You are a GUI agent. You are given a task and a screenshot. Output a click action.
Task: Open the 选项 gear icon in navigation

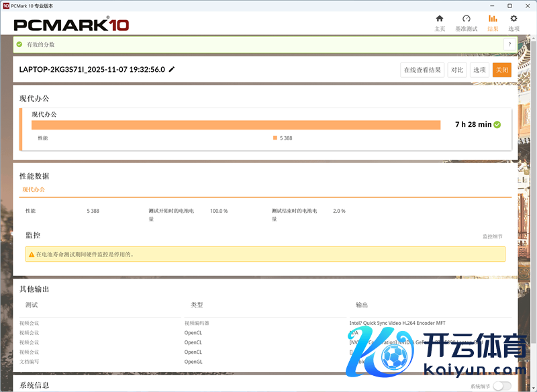coord(514,19)
